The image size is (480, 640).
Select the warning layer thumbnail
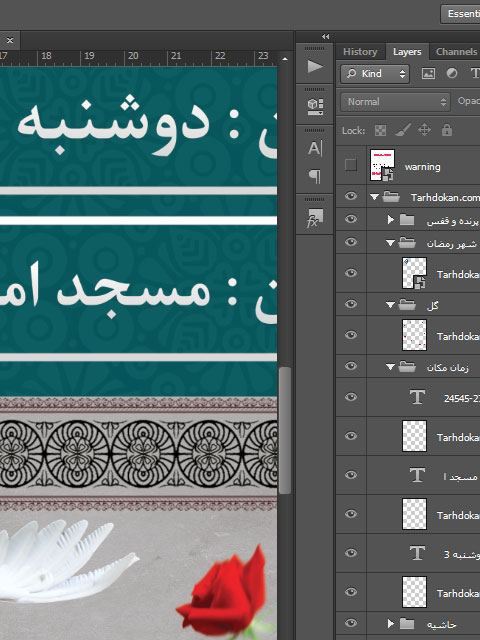pos(382,165)
